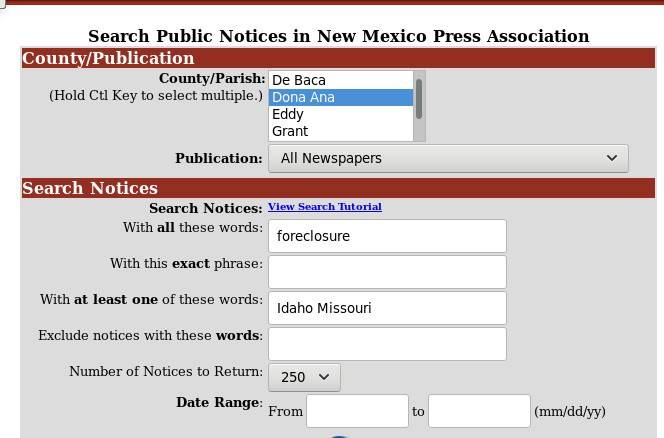The height and width of the screenshot is (438, 664).
Task: Click the Search Public Notices page title
Action: click(338, 36)
